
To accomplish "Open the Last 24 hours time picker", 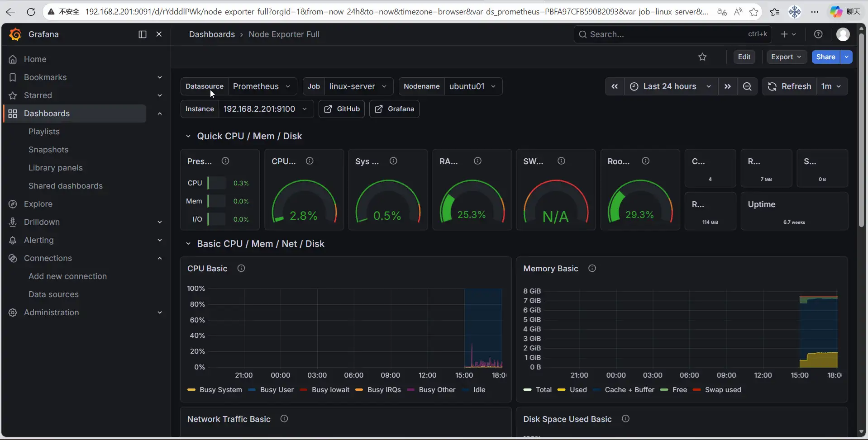I will (670, 86).
